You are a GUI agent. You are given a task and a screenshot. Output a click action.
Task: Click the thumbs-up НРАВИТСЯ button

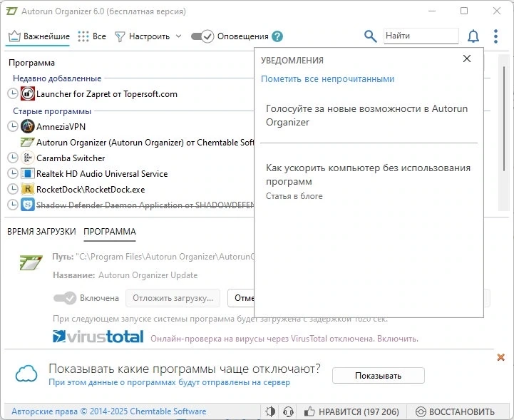(351, 411)
